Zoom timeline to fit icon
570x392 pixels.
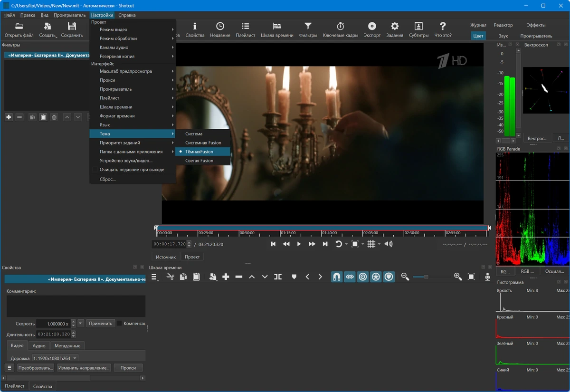coord(471,277)
